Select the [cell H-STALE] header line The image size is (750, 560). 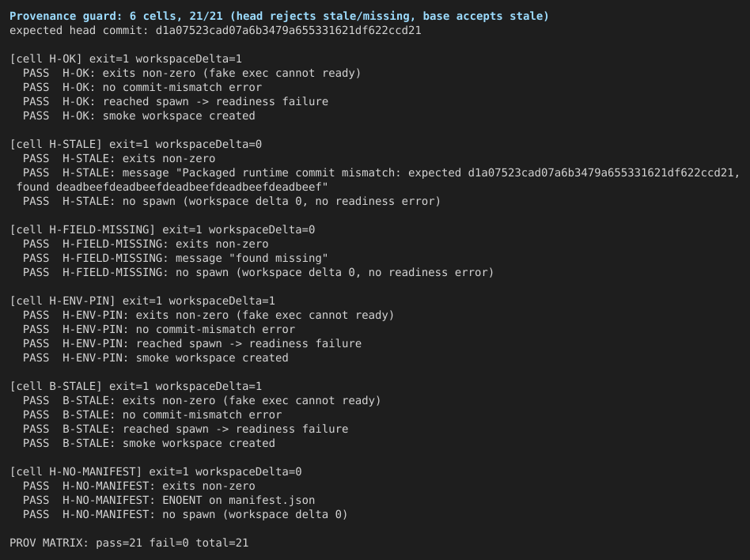135,145
